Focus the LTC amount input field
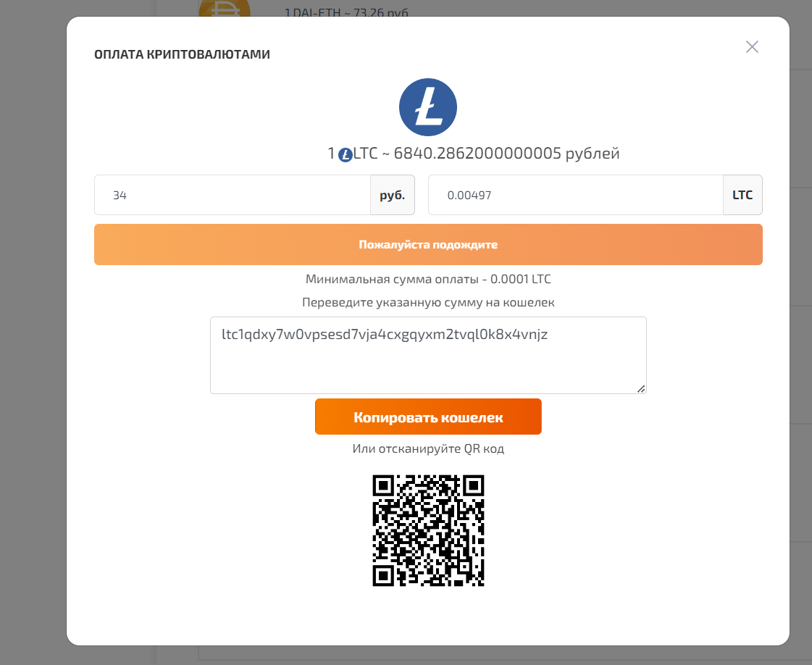The image size is (812, 665). click(x=576, y=195)
